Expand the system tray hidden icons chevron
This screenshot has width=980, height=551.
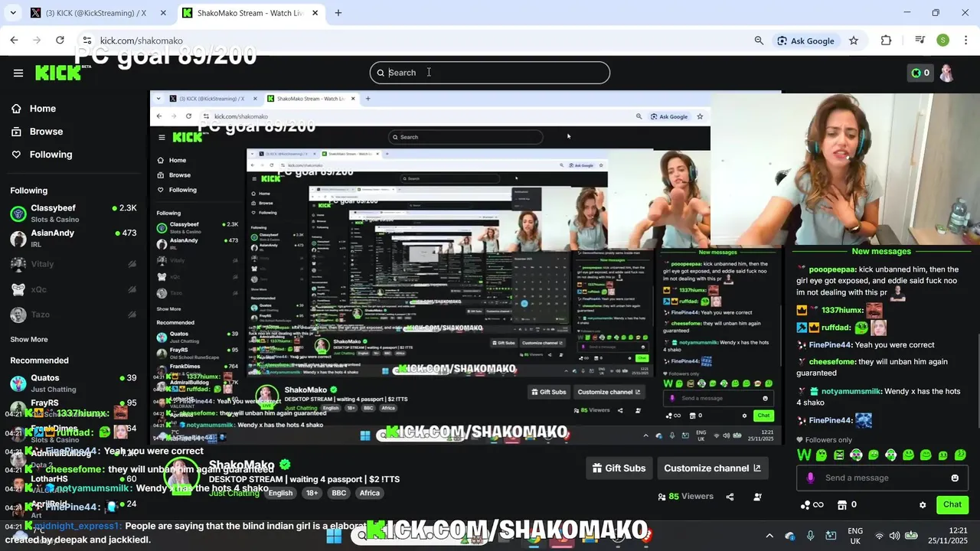(x=769, y=536)
